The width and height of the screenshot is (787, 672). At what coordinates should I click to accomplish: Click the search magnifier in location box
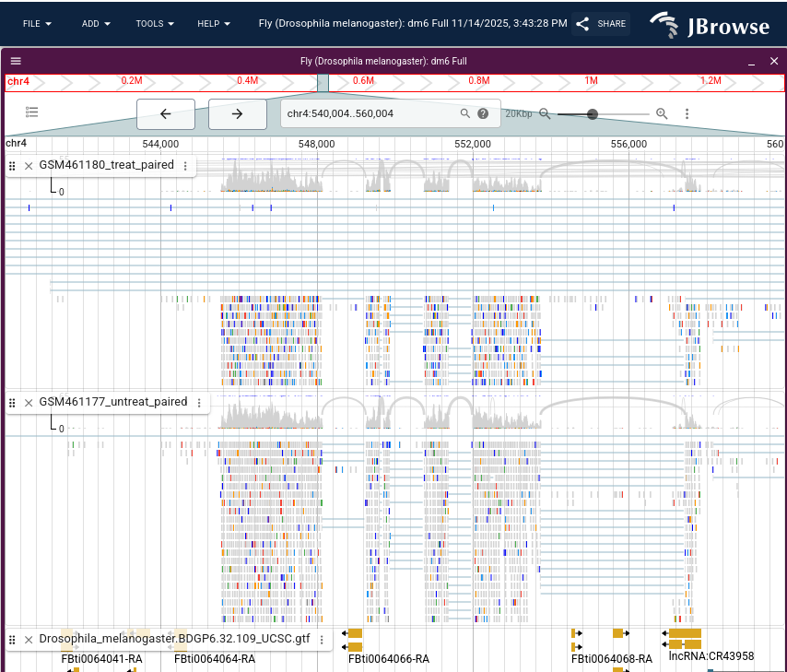point(465,113)
